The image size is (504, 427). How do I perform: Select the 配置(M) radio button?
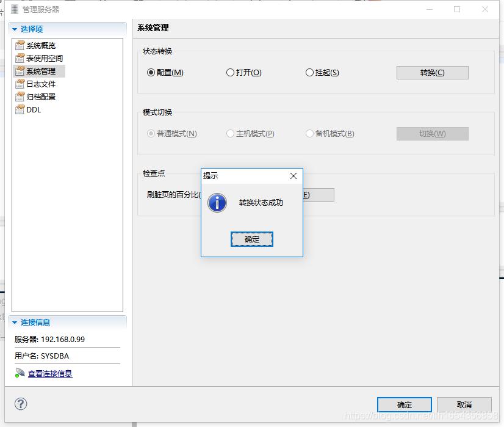pyautogui.click(x=151, y=73)
